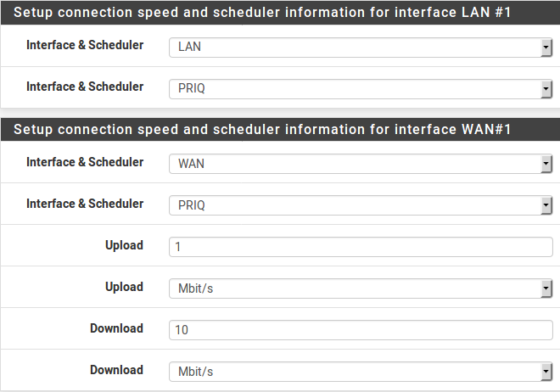This screenshot has height=392, width=560.
Task: Click the arrow on the Download unit dropdown
Action: 546,372
